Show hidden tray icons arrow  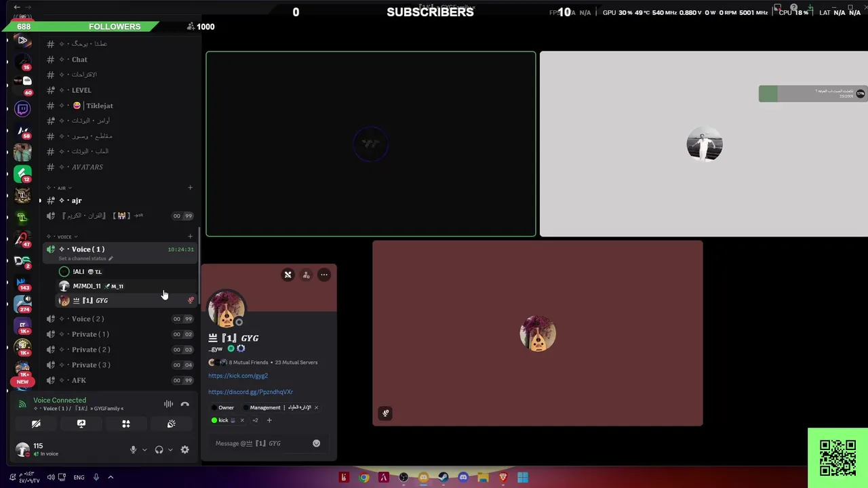click(x=111, y=477)
